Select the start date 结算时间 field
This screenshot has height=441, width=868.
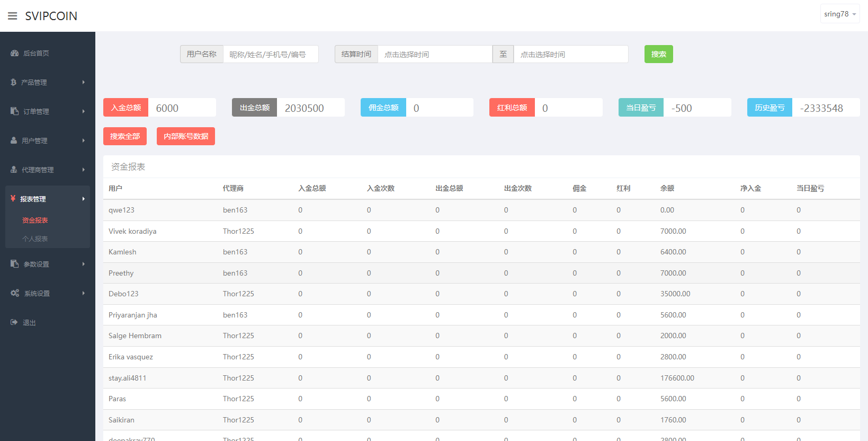pos(434,55)
